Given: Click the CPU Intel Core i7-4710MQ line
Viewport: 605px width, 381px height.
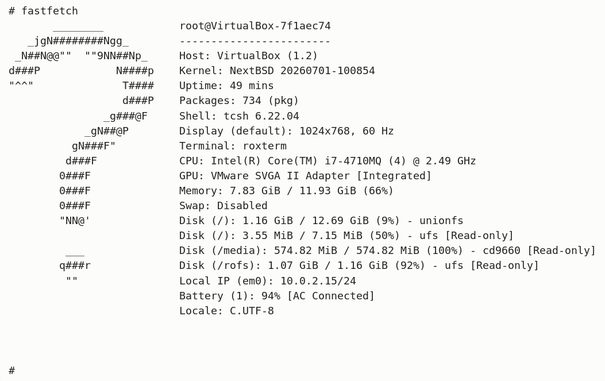Looking at the screenshot, I should click(x=327, y=161).
